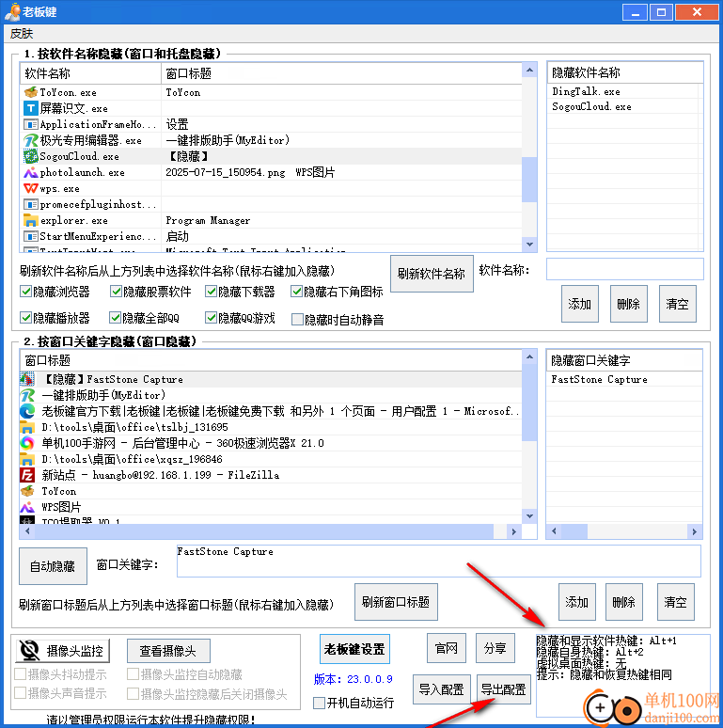
Task: Click the Microsoft Edge icon in window list
Action: pyautogui.click(x=27, y=411)
